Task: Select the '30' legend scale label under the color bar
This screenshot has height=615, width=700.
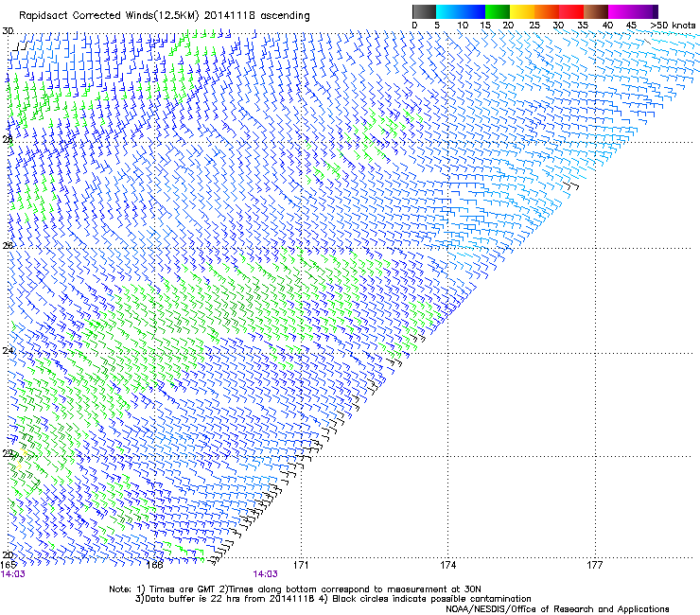Action: [558, 26]
